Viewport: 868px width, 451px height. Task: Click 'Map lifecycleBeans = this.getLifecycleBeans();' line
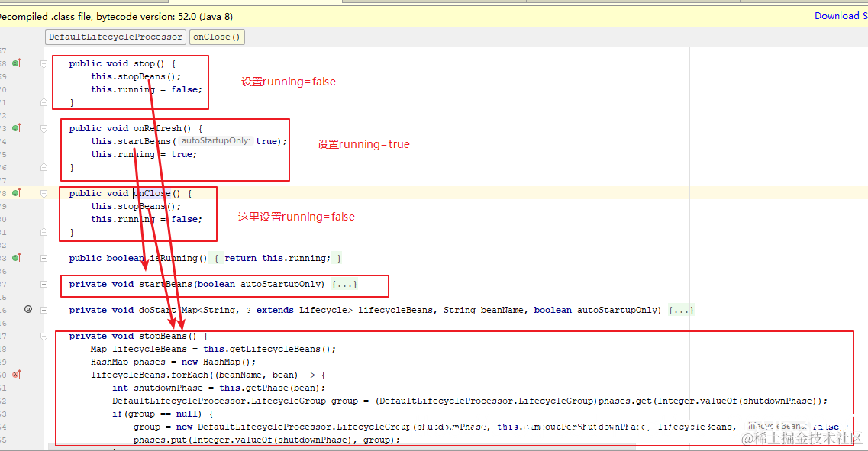coord(213,350)
